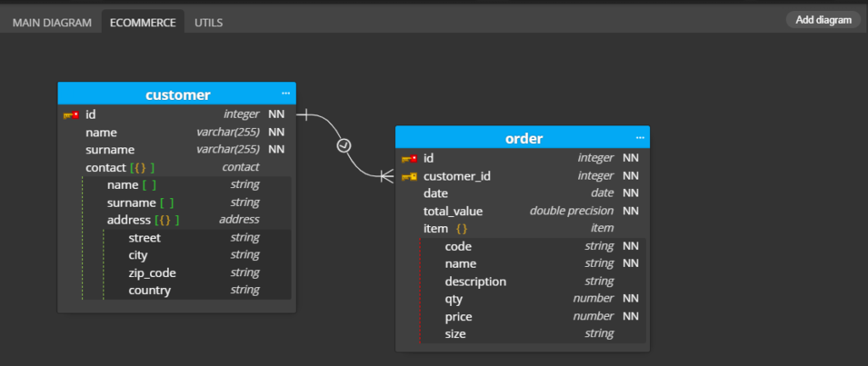Select the 'qty' field
Viewport: 868px width, 366px height.
[x=453, y=299]
